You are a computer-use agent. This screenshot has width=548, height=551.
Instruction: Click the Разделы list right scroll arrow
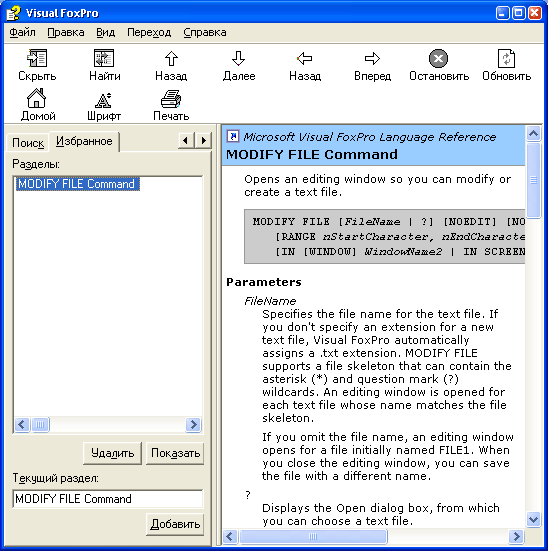pyautogui.click(x=193, y=424)
